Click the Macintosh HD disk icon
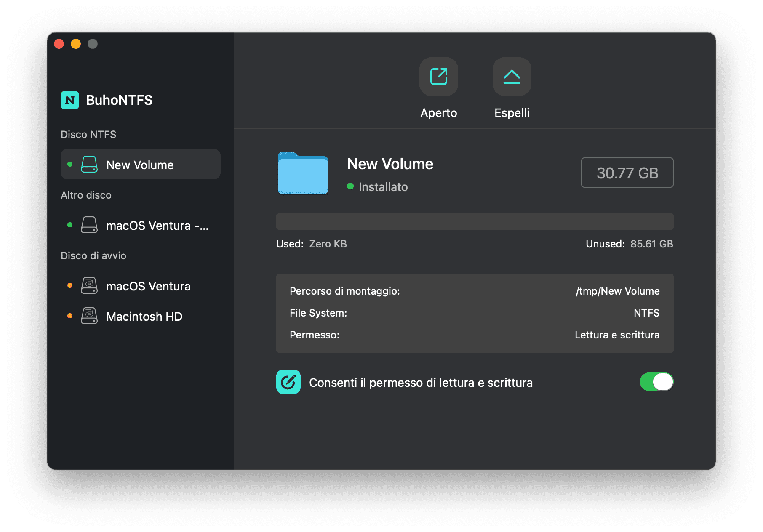Viewport: 763px width, 532px height. point(89,316)
